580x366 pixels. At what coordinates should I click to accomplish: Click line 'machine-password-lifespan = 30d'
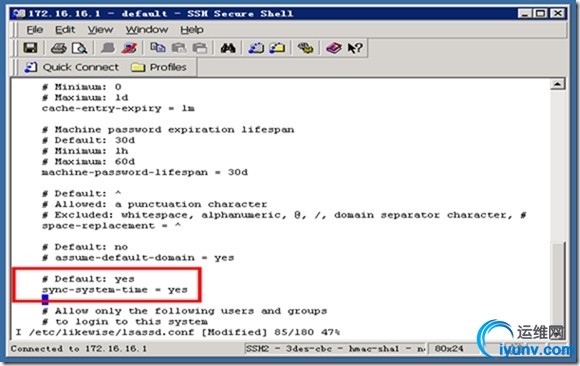point(145,172)
